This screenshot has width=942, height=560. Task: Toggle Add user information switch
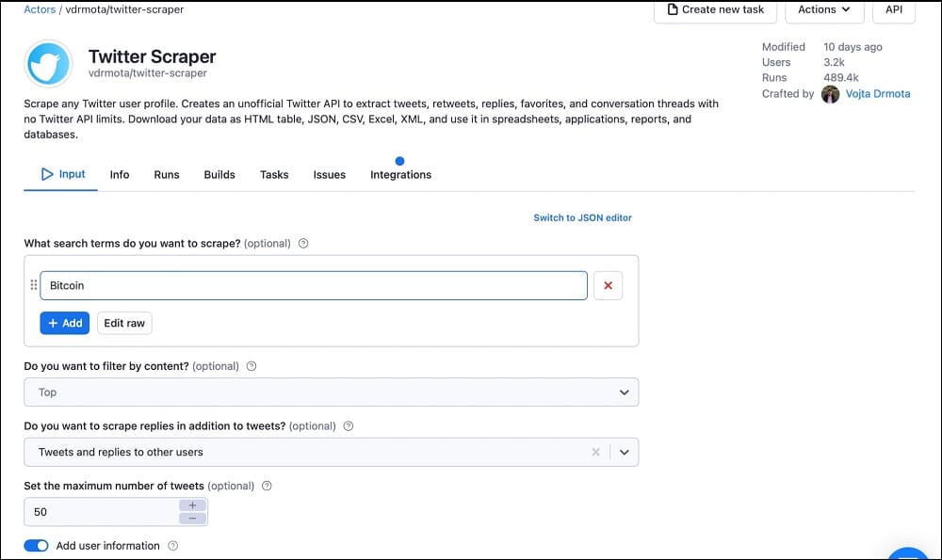click(36, 546)
